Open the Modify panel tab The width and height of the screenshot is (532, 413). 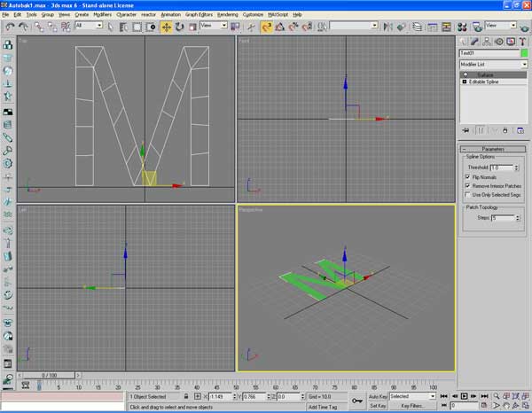tap(474, 42)
